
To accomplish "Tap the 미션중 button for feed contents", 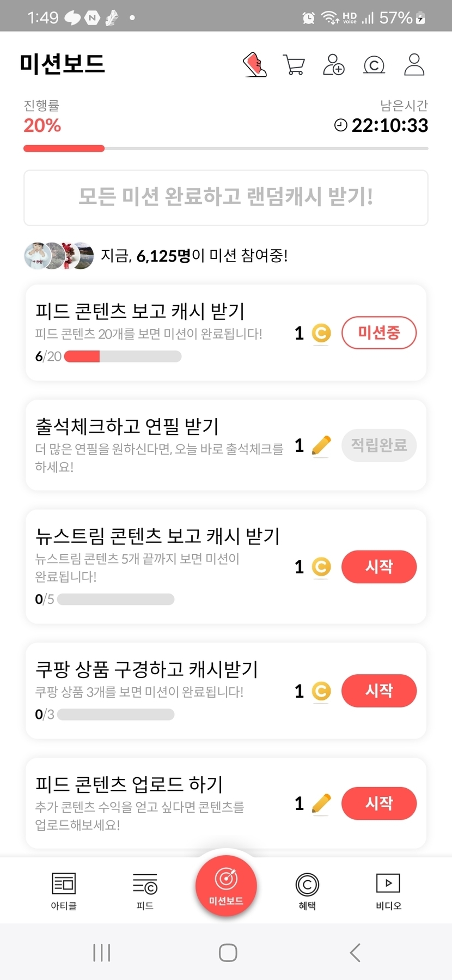I will click(379, 332).
